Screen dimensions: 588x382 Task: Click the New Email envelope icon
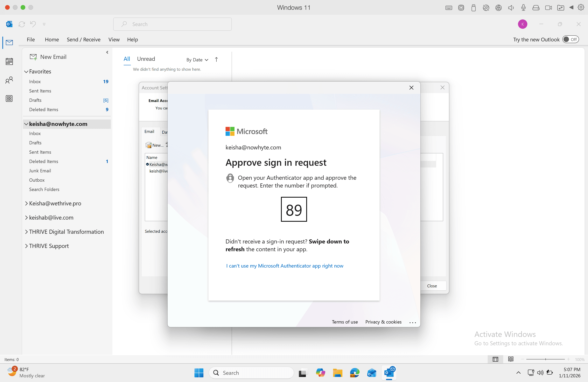click(33, 57)
